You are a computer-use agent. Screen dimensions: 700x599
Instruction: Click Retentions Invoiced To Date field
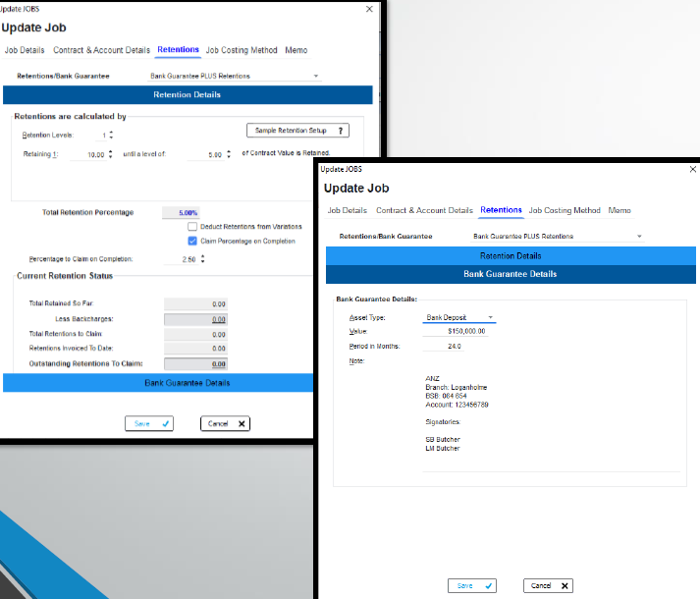click(x=195, y=349)
